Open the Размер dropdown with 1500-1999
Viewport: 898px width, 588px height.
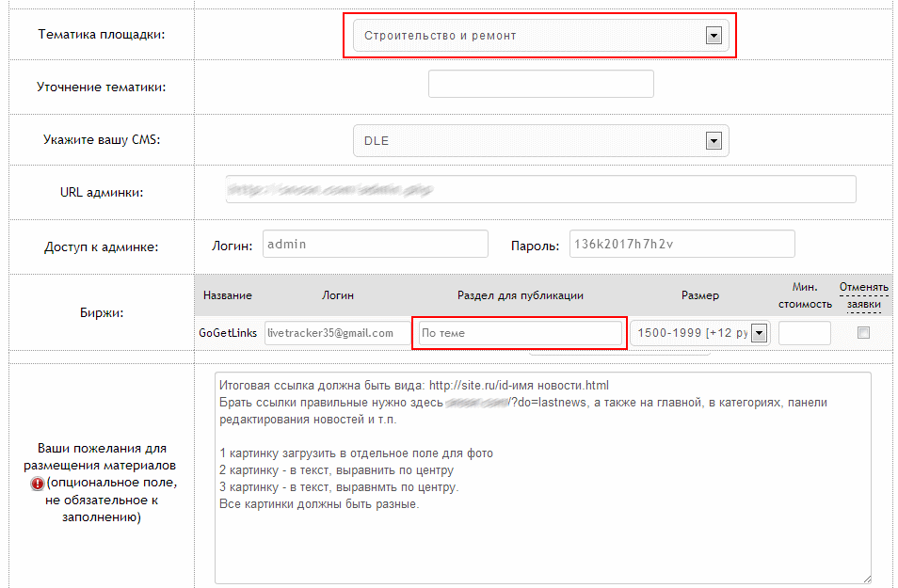click(x=699, y=333)
